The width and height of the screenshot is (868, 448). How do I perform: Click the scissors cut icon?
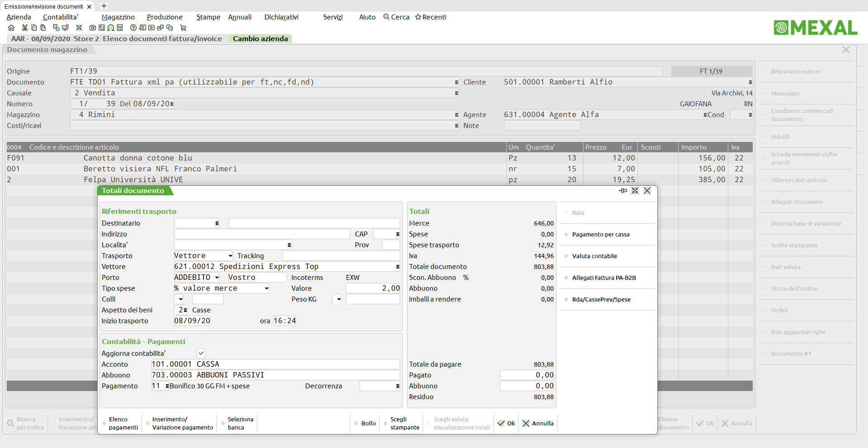coord(24,28)
